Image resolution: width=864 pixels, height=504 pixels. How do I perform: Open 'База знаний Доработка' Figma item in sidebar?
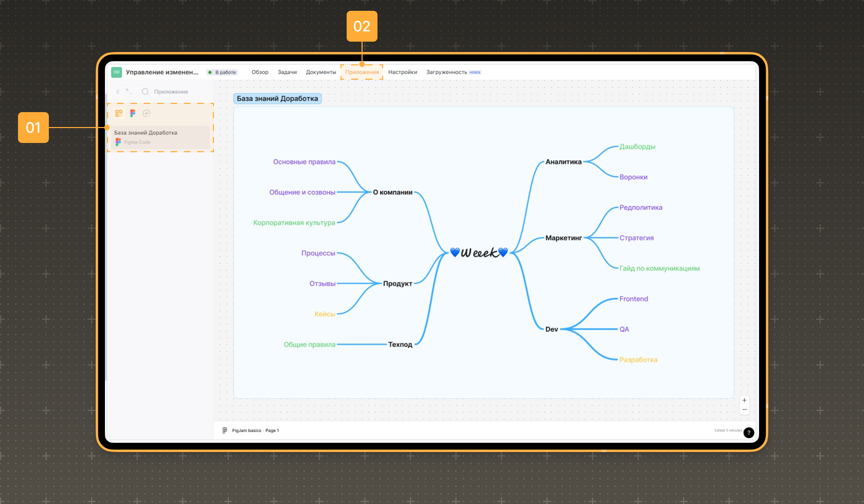point(160,137)
